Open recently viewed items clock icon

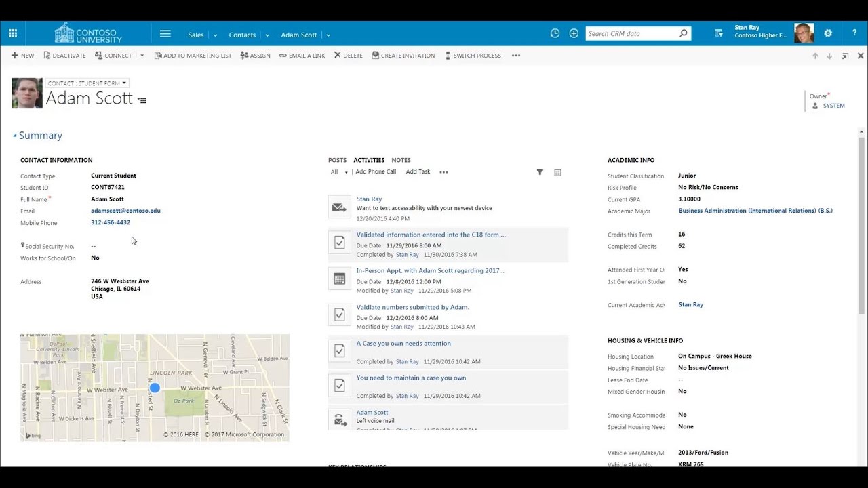pyautogui.click(x=555, y=33)
